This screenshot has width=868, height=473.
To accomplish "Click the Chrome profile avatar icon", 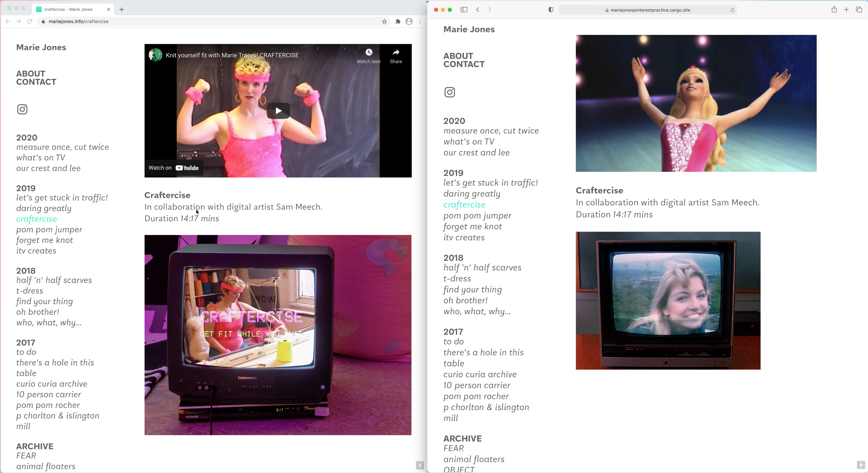I will [x=409, y=21].
